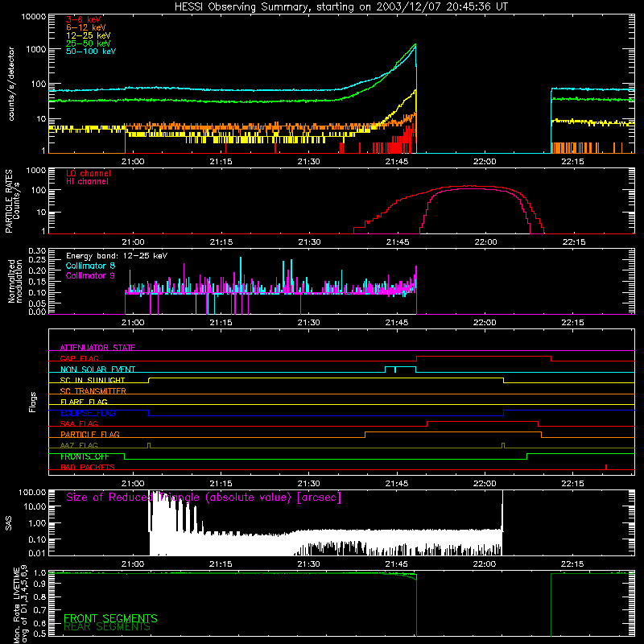Select the Collimator 9 legend entry

tap(90, 275)
